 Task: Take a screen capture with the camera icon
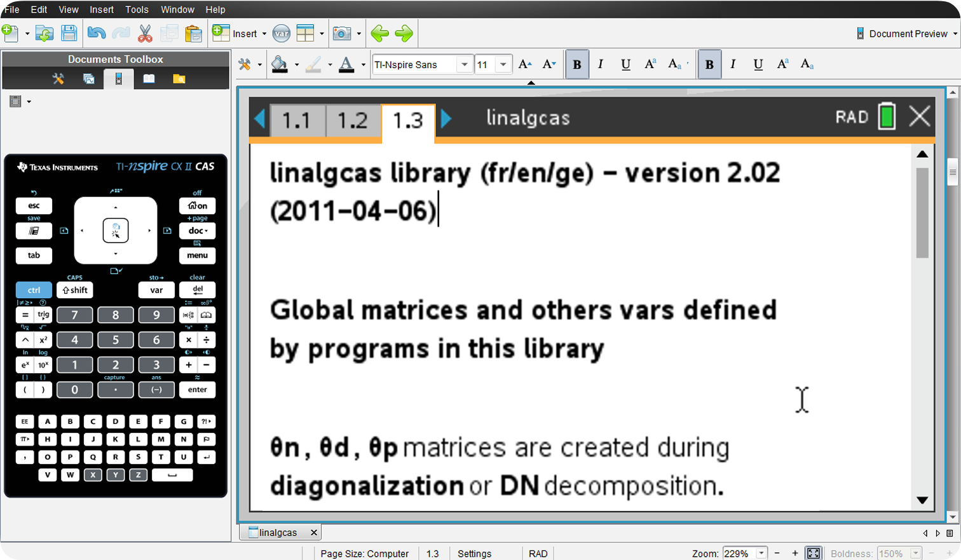[x=342, y=34]
